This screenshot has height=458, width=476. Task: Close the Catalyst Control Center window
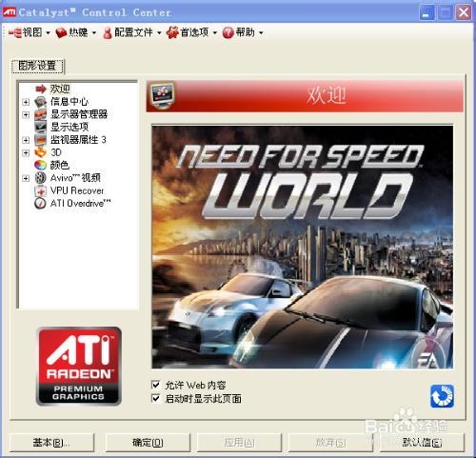[464, 12]
